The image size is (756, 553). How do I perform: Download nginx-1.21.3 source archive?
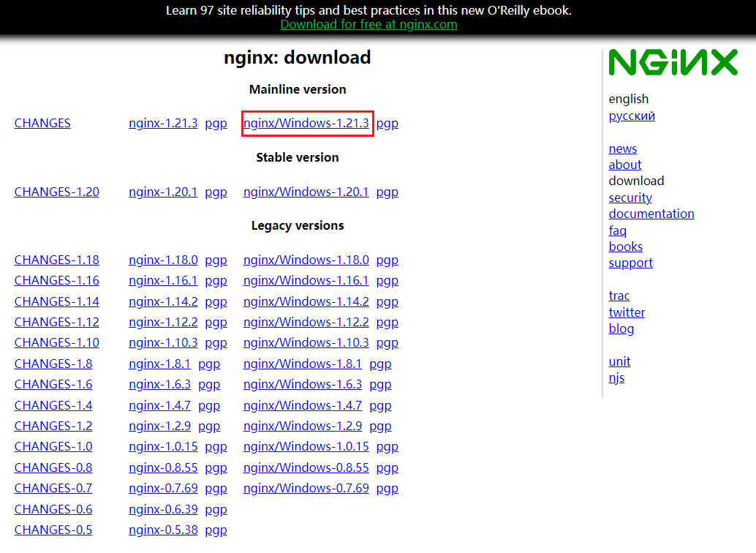(x=163, y=123)
